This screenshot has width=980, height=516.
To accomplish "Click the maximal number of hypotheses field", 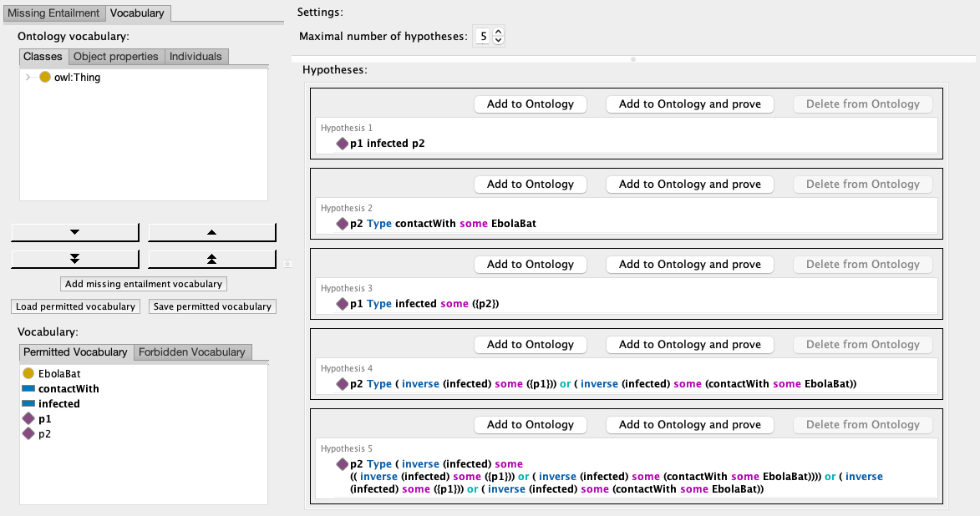I will (x=484, y=37).
